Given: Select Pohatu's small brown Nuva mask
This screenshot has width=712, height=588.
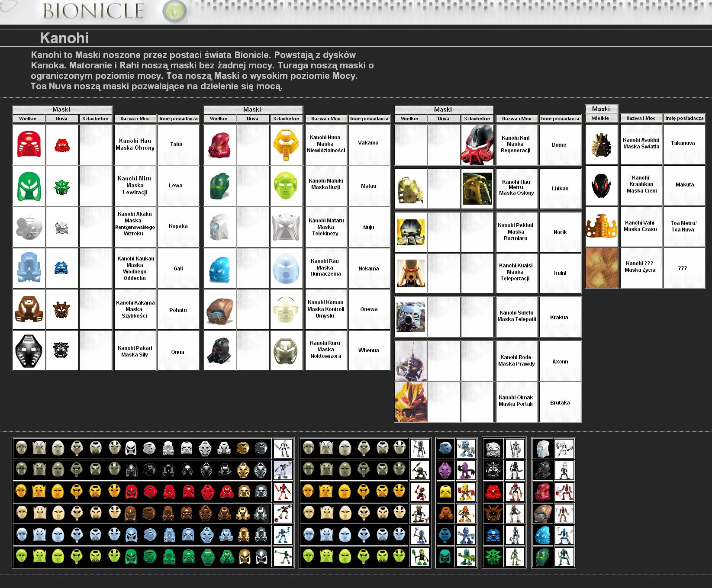Looking at the screenshot, I should (61, 309).
